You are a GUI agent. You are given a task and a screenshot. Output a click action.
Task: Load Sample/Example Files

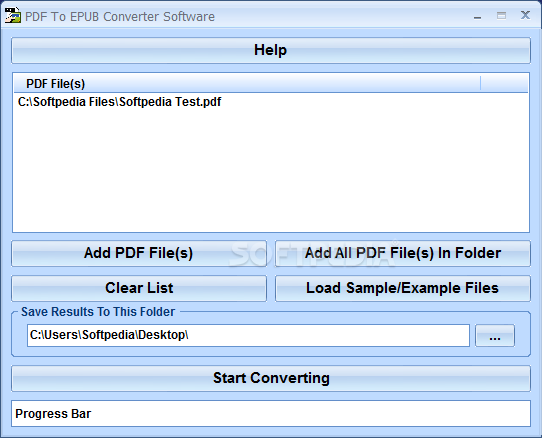[x=403, y=288]
